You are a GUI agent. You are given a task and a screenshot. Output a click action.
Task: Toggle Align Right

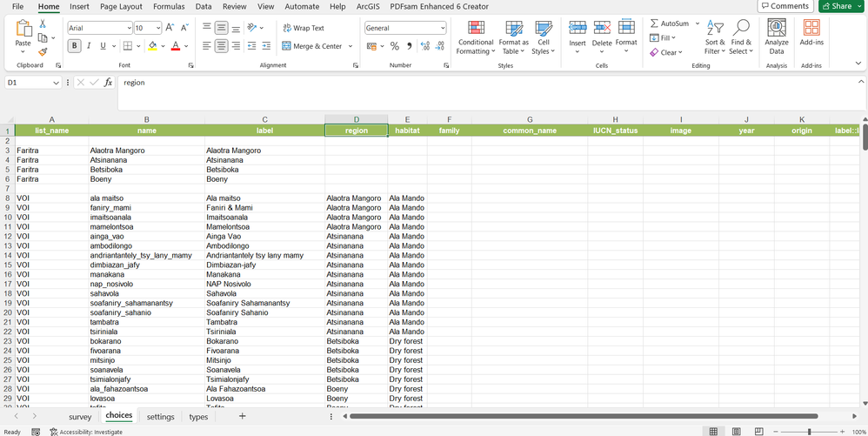[237, 46]
